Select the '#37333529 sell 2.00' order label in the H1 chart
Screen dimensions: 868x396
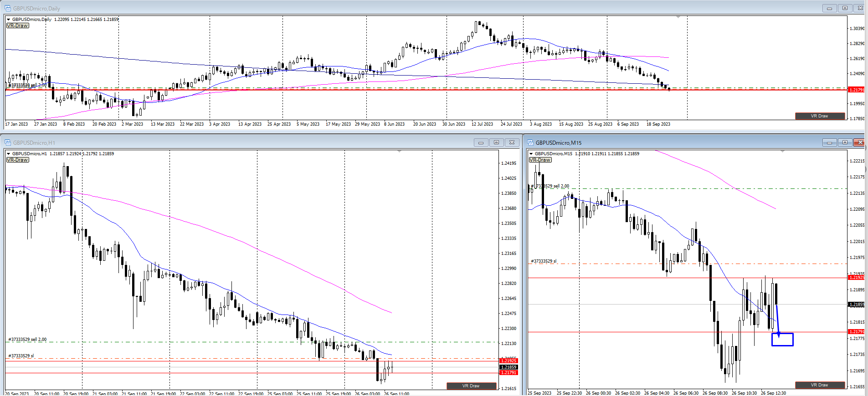(27, 340)
